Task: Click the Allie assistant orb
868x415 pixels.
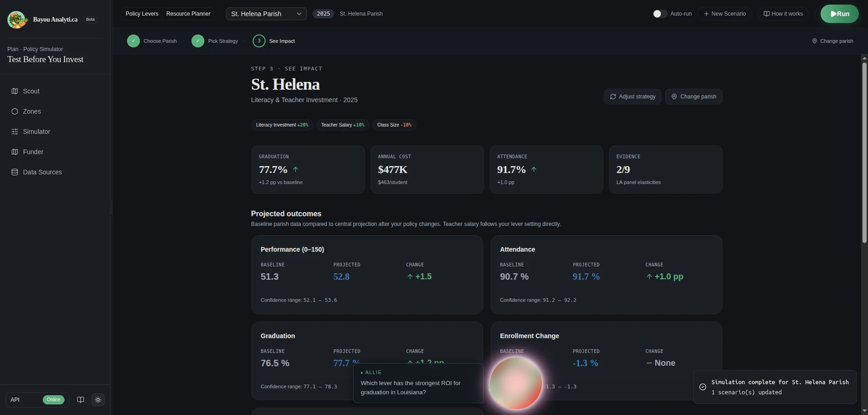Action: pyautogui.click(x=516, y=383)
